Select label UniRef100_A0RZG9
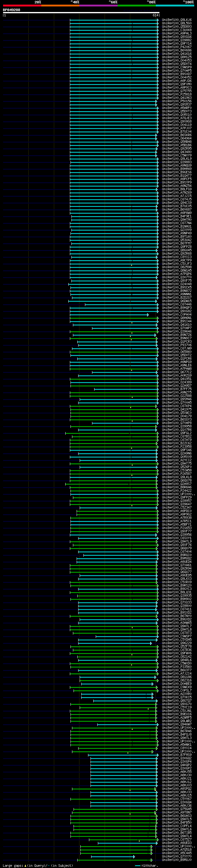Screen dimensions: 197x868 tap(177, 376)
